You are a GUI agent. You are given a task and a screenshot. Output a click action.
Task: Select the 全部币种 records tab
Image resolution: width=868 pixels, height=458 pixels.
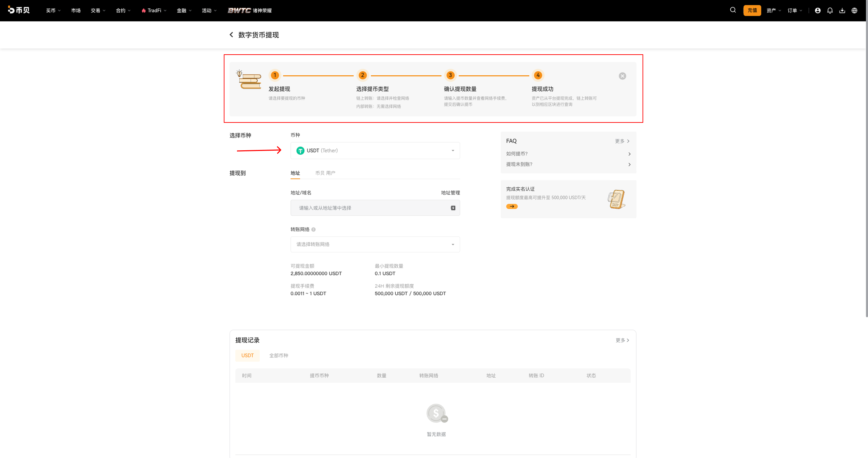pos(278,356)
